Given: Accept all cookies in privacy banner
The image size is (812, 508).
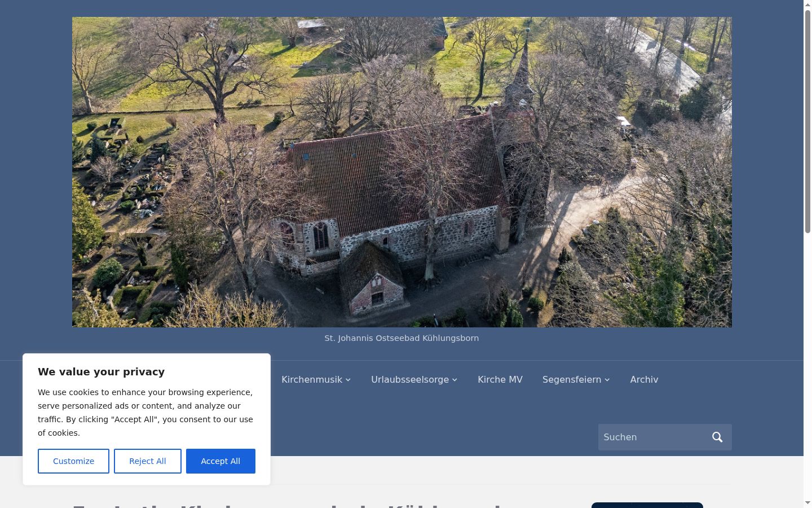Looking at the screenshot, I should 220,461.
